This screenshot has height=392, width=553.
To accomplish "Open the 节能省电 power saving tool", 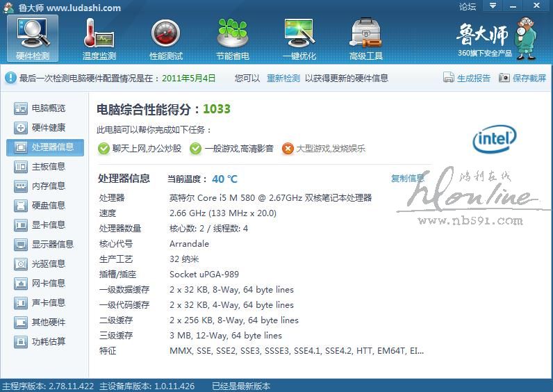I will point(233,39).
